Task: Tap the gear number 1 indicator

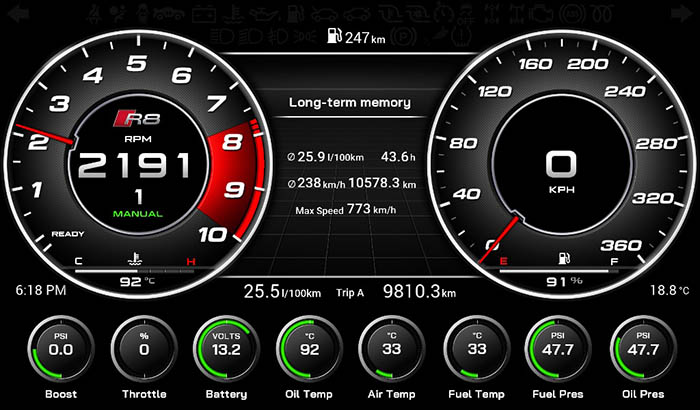Action: click(x=139, y=197)
